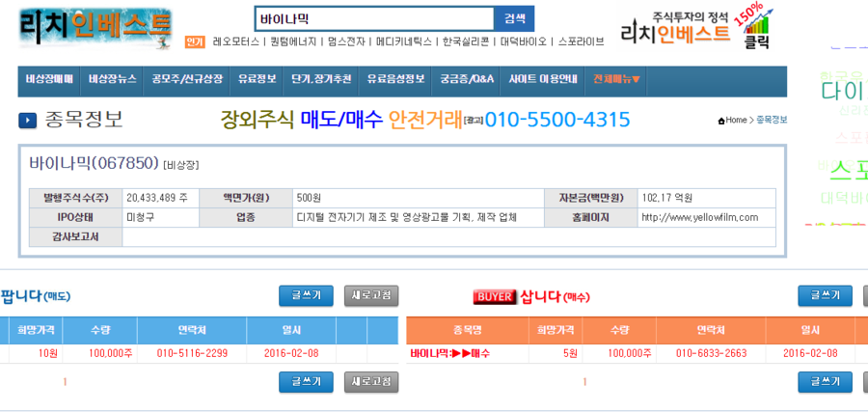Click buy listing price 5원

[570, 353]
